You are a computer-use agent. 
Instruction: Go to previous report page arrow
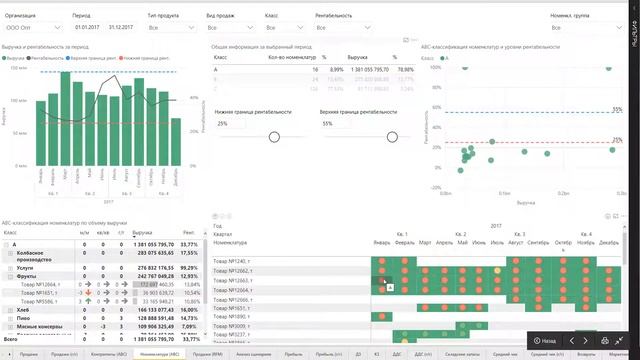point(572,341)
